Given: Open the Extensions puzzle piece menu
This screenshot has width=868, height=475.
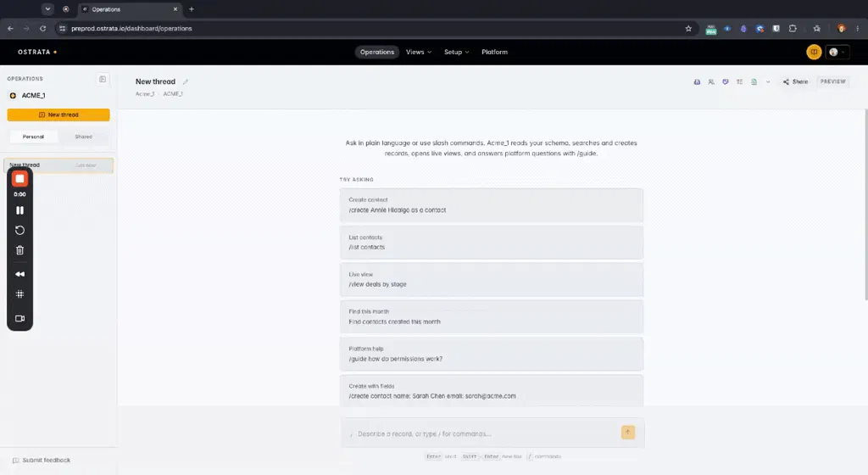Looking at the screenshot, I should [x=793, y=29].
